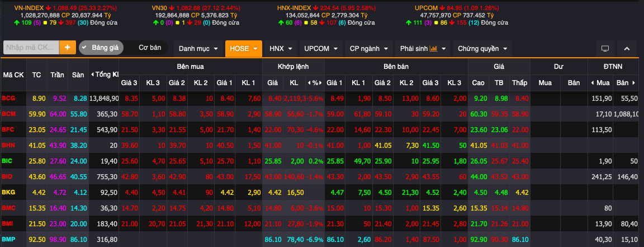644x247 pixels.
Task: Select stock code BKG row
Action: pyautogui.click(x=8, y=192)
